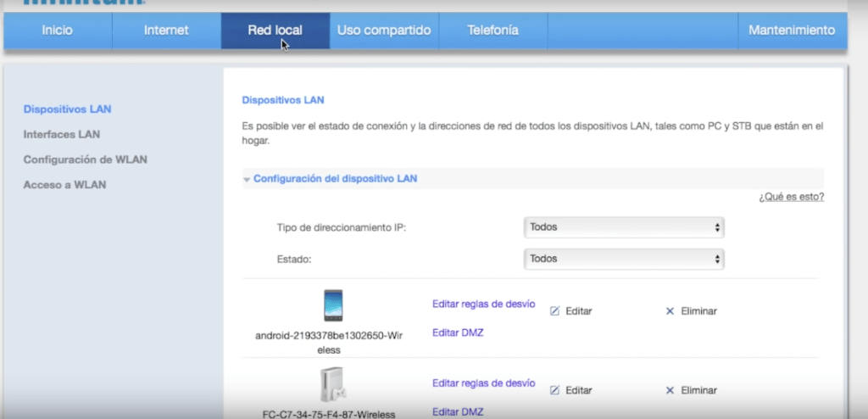Open the Uso compartido tab
Viewport: 868px width, 419px height.
tap(384, 31)
